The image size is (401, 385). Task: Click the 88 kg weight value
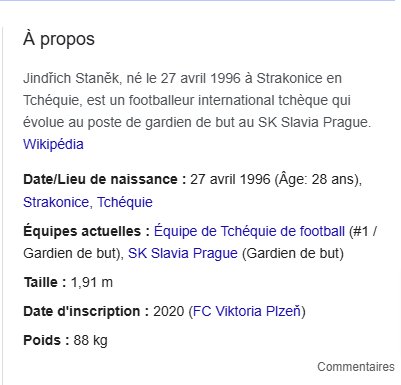[91, 340]
